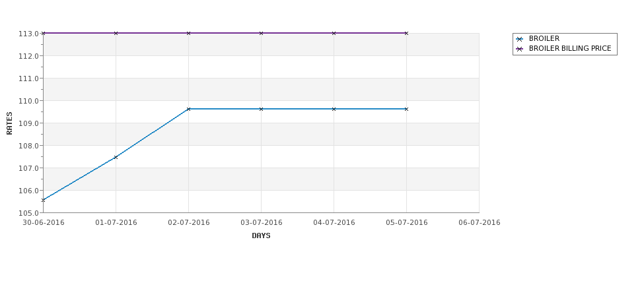Click BROILER data point on 05-07-2016
The width and height of the screenshot is (644, 283).
point(407,109)
